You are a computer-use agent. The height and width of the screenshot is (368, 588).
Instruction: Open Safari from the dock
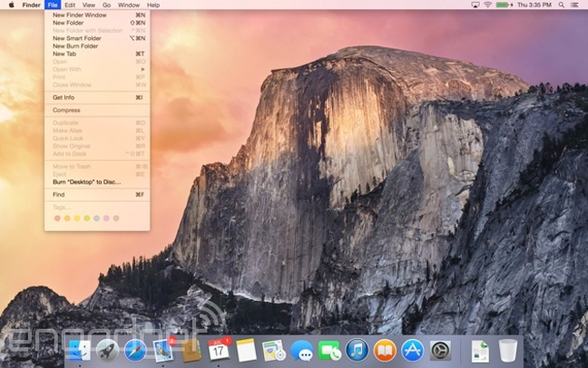[x=135, y=350]
